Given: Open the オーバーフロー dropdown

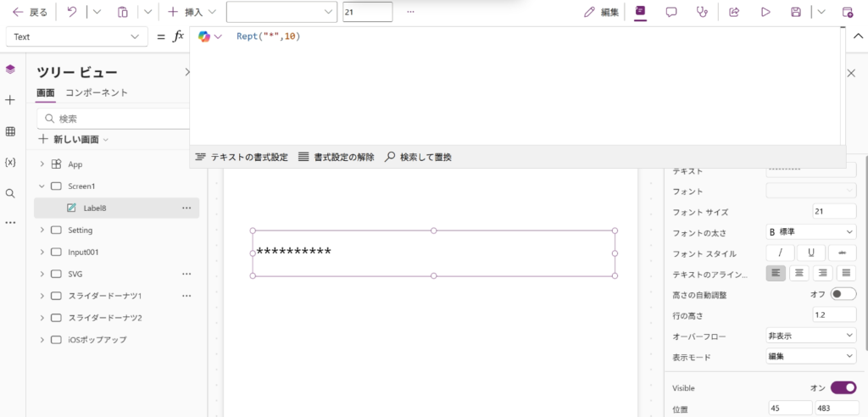Looking at the screenshot, I should click(810, 336).
